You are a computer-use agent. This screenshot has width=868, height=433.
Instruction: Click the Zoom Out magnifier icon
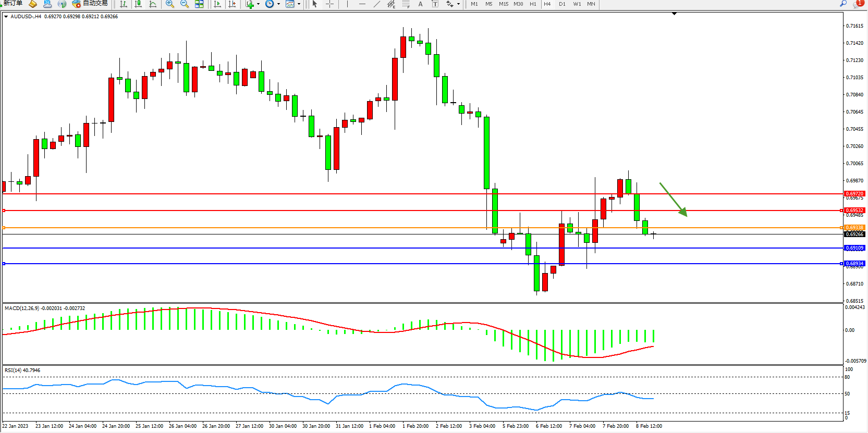pos(184,4)
